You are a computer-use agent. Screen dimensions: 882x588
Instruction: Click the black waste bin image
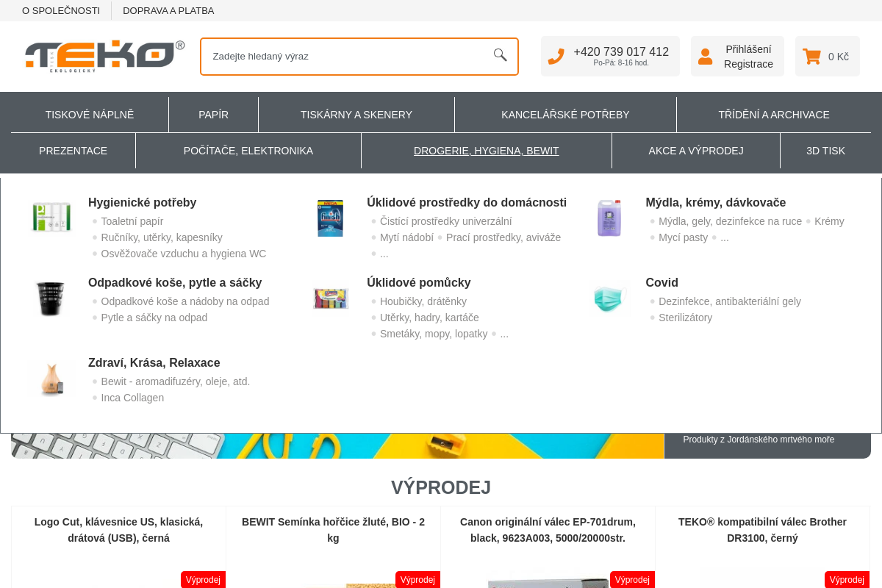click(x=51, y=298)
